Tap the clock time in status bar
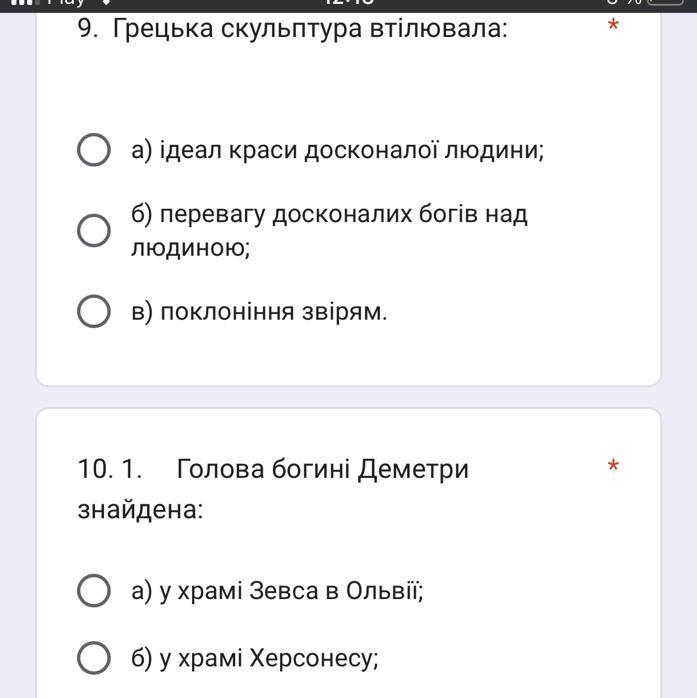 tap(349, 2)
